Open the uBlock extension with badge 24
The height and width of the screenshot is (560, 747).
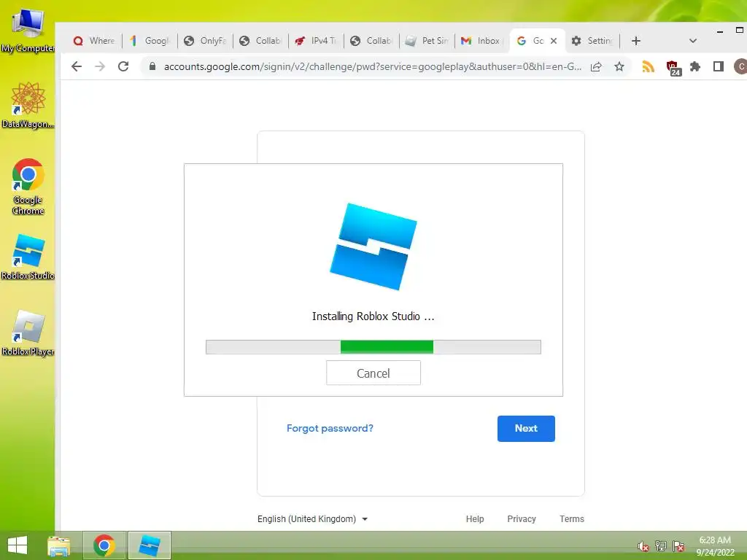tap(673, 68)
